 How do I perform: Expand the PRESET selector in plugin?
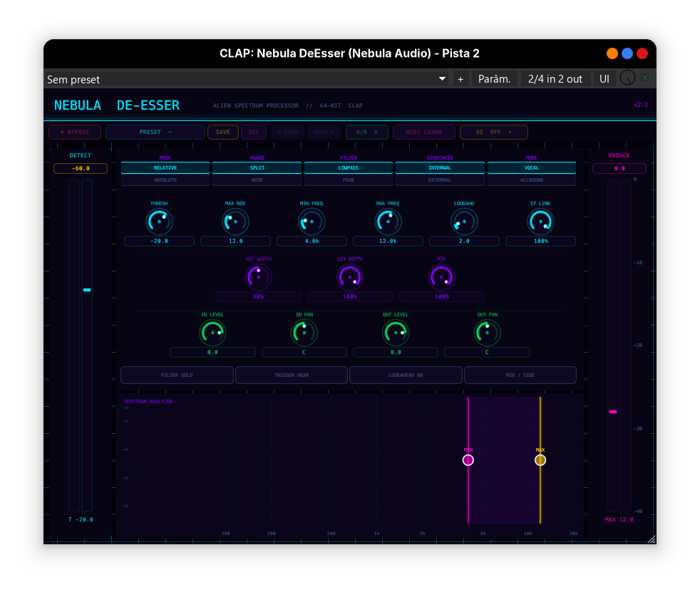[155, 132]
